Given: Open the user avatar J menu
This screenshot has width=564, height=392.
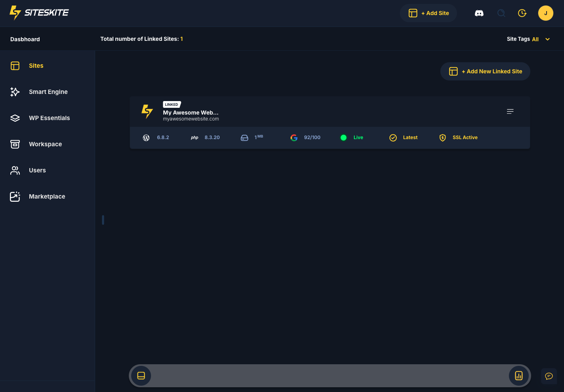Looking at the screenshot, I should click(x=545, y=13).
